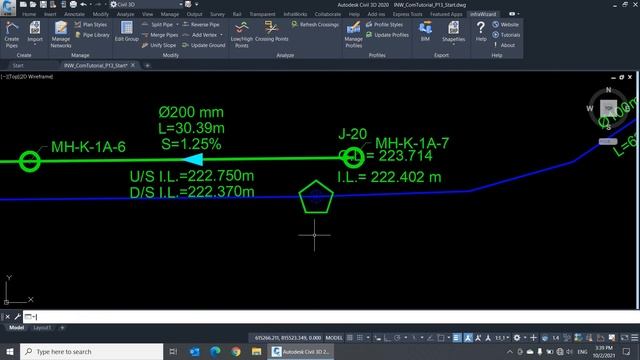The height and width of the screenshot is (360, 640).
Task: Select the Model layout tab
Action: click(x=16, y=328)
